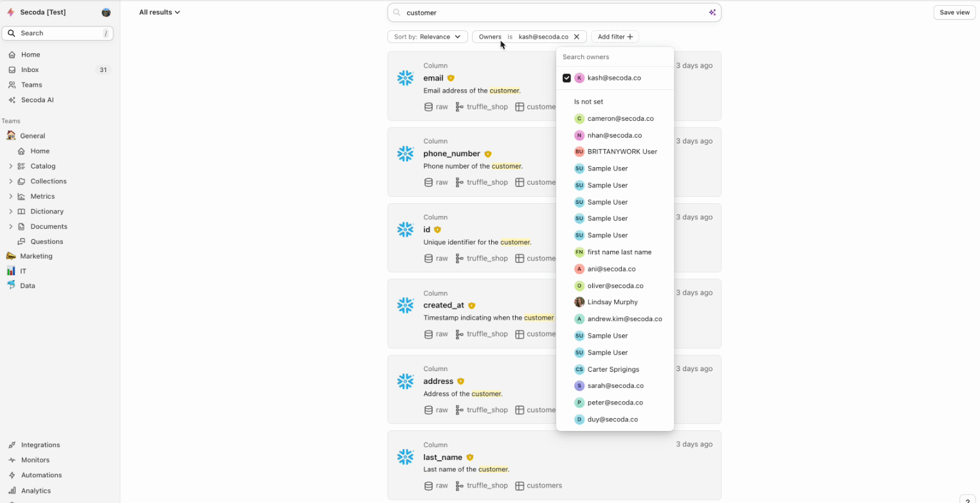Open Monitors in the sidebar
This screenshot has height=503, width=980.
[x=35, y=460]
